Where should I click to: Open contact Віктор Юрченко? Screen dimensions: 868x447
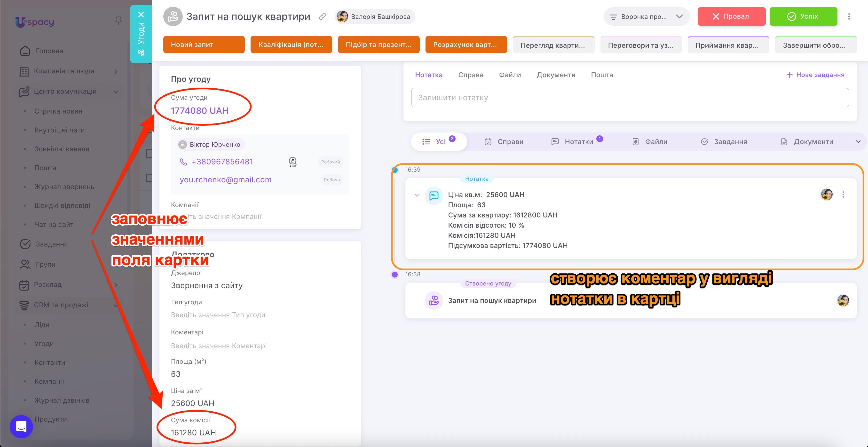tap(211, 144)
